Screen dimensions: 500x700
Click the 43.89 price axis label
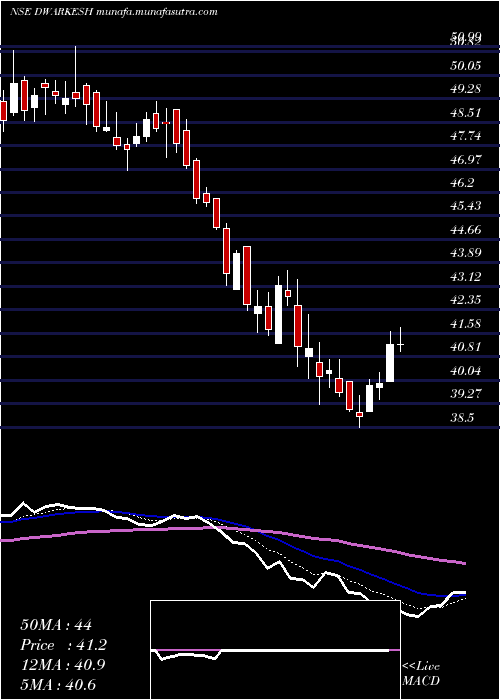466,253
